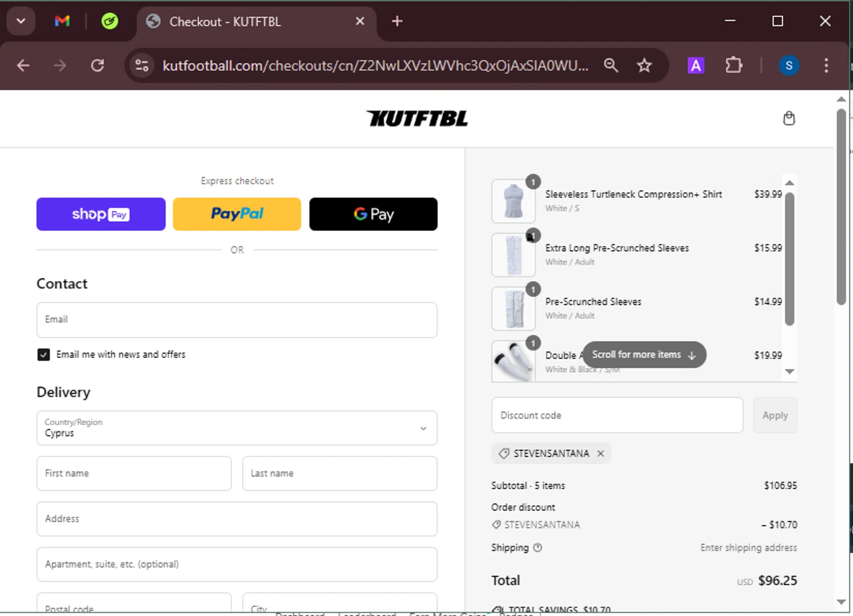Close the Checkout - KUTFTBL tab
Screen dimensions: 853x616
point(360,21)
